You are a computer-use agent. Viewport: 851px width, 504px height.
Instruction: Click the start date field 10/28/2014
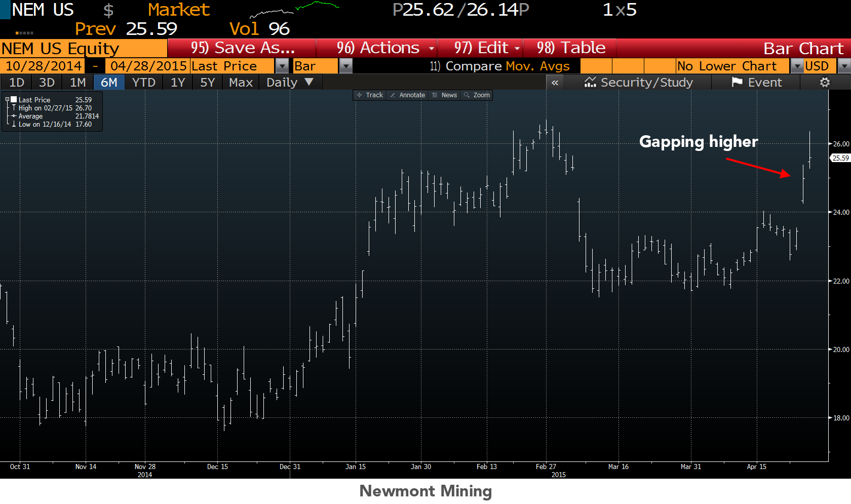tap(43, 66)
